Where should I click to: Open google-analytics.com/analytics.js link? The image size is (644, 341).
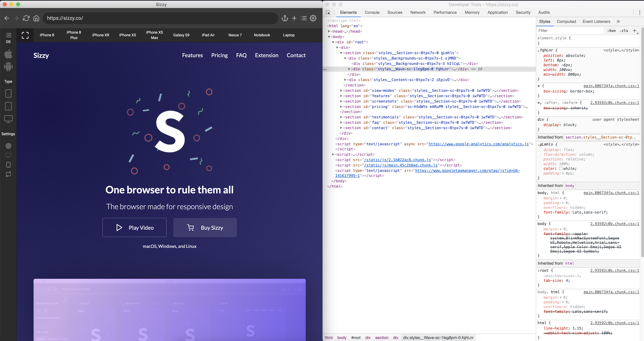(479, 144)
